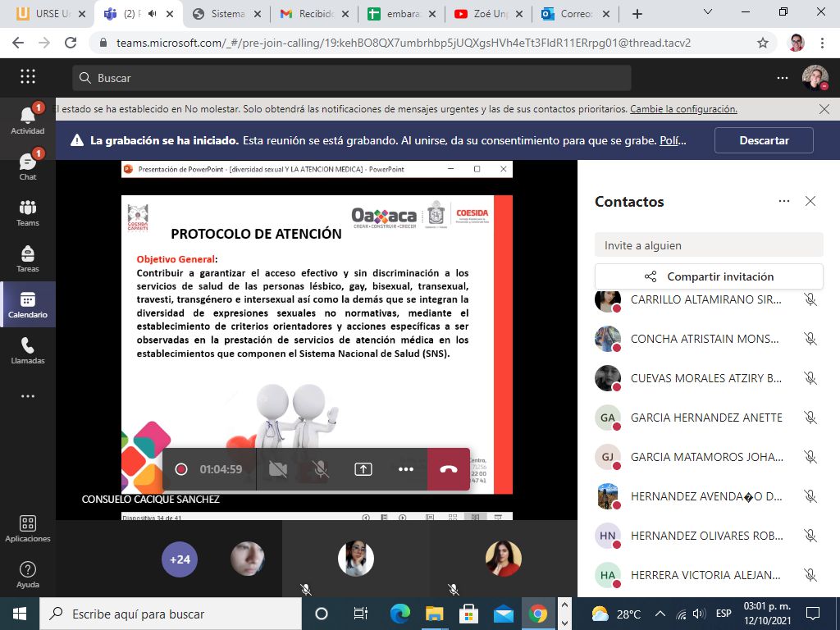The width and height of the screenshot is (840, 630).
Task: Click the Descartar button
Action: point(764,140)
